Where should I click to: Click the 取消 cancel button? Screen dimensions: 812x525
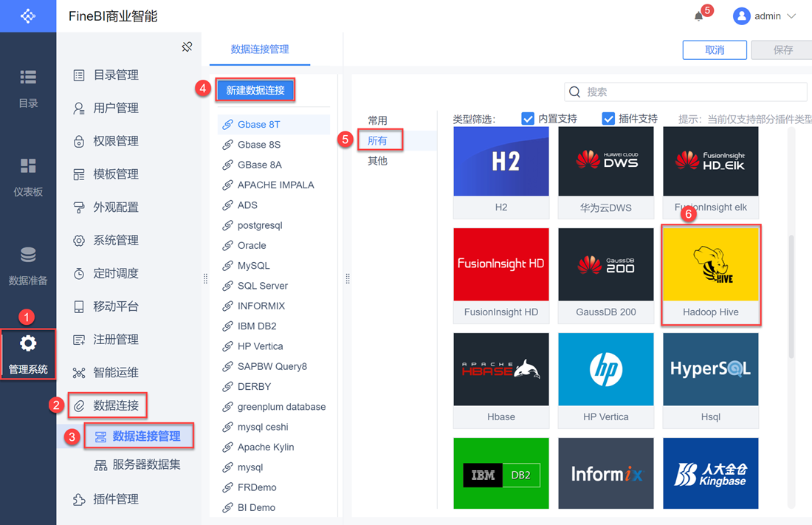715,50
